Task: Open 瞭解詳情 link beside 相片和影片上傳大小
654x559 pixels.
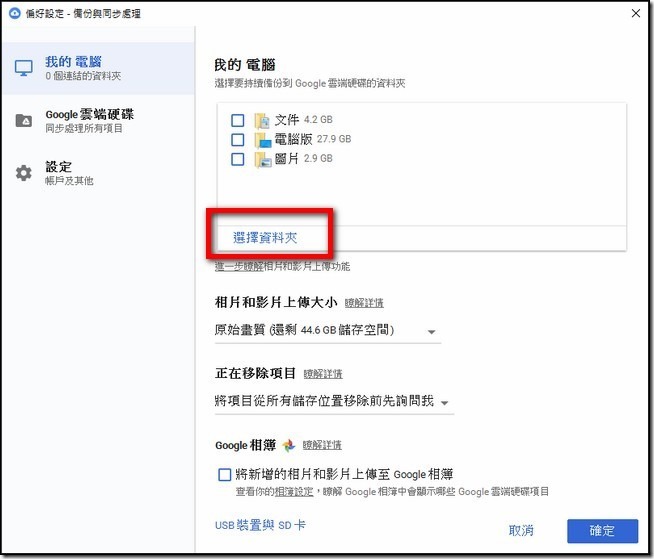Action: point(364,303)
